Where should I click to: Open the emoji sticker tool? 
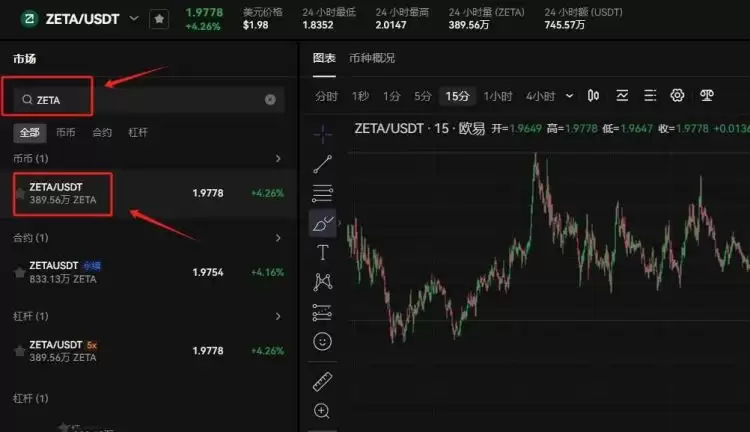pyautogui.click(x=322, y=342)
